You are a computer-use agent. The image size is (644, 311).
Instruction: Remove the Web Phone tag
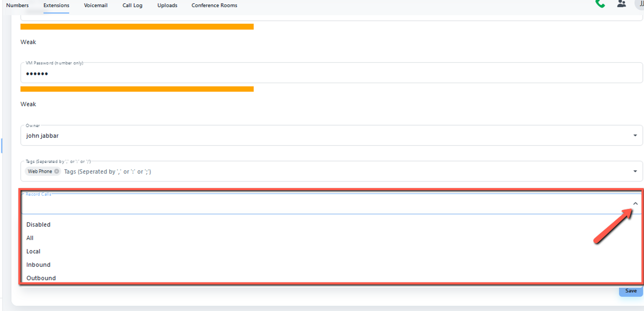[x=57, y=171]
